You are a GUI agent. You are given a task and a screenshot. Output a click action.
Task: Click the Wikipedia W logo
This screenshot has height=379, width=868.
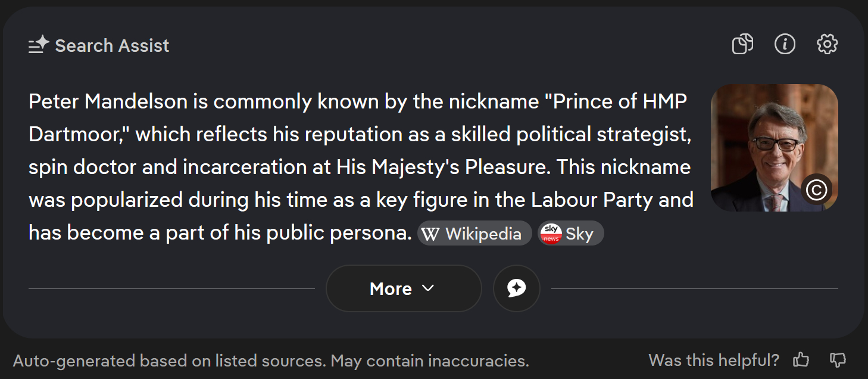(430, 234)
